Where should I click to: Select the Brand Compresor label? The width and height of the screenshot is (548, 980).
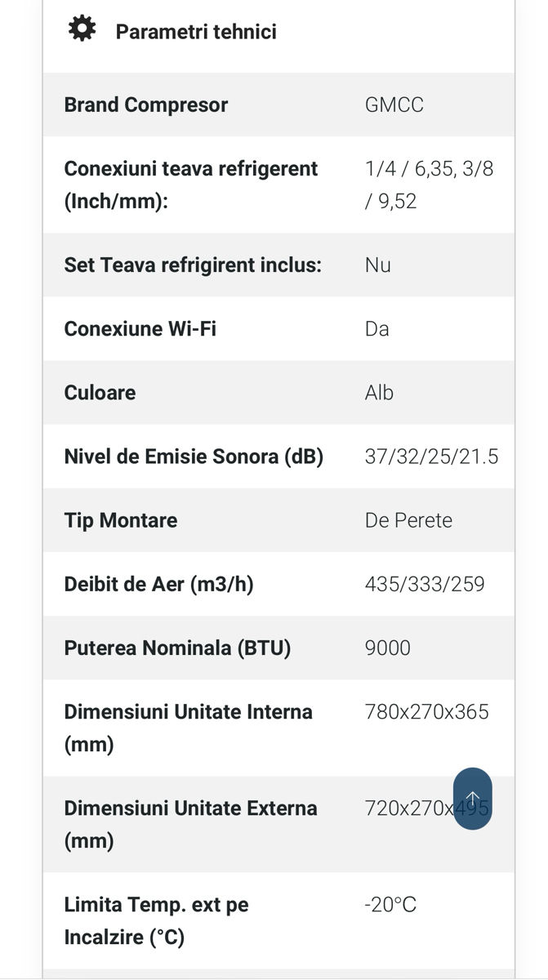click(x=146, y=105)
